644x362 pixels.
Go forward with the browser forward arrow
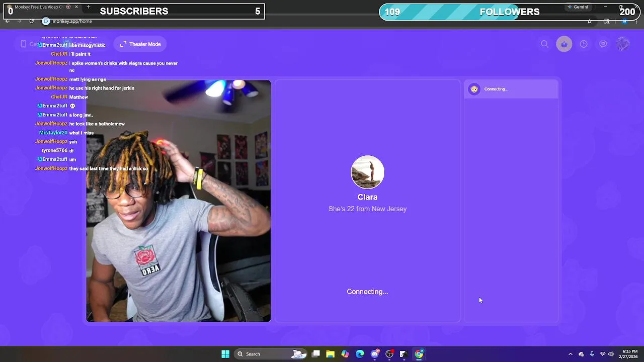coord(19,21)
